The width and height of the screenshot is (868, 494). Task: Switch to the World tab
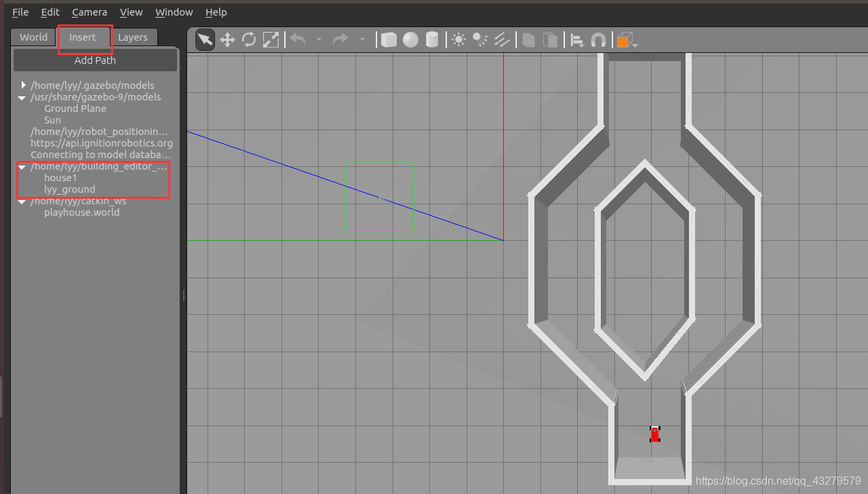pos(33,37)
